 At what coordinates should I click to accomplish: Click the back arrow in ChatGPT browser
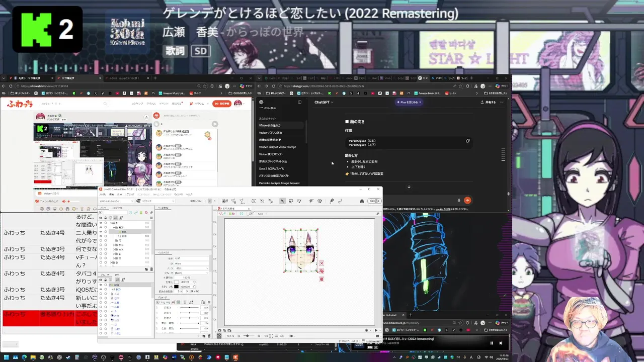tap(260, 86)
